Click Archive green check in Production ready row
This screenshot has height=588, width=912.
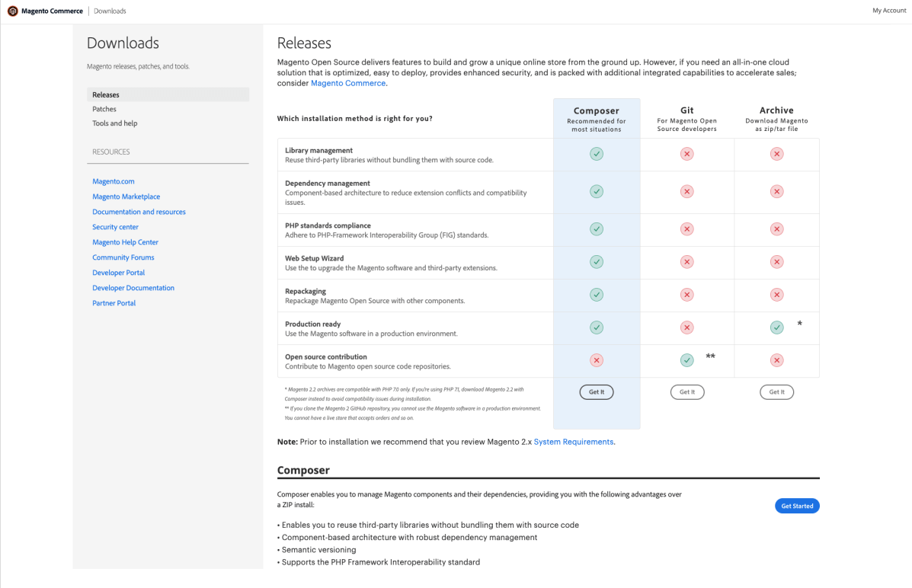click(776, 328)
